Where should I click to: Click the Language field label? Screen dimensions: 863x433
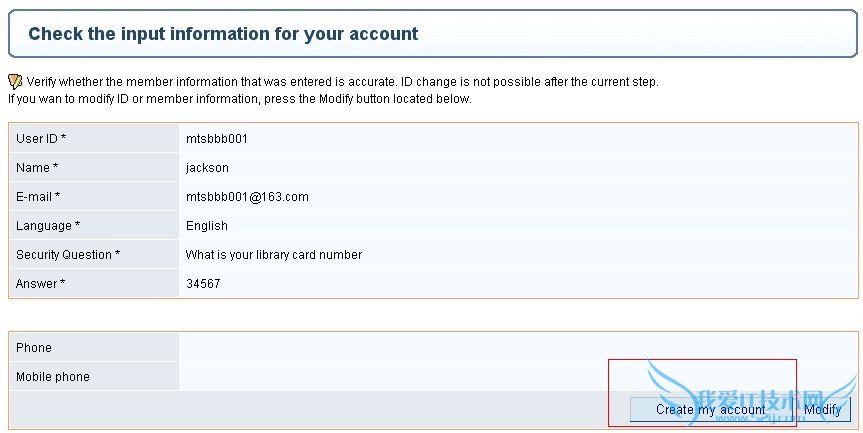pyautogui.click(x=48, y=226)
